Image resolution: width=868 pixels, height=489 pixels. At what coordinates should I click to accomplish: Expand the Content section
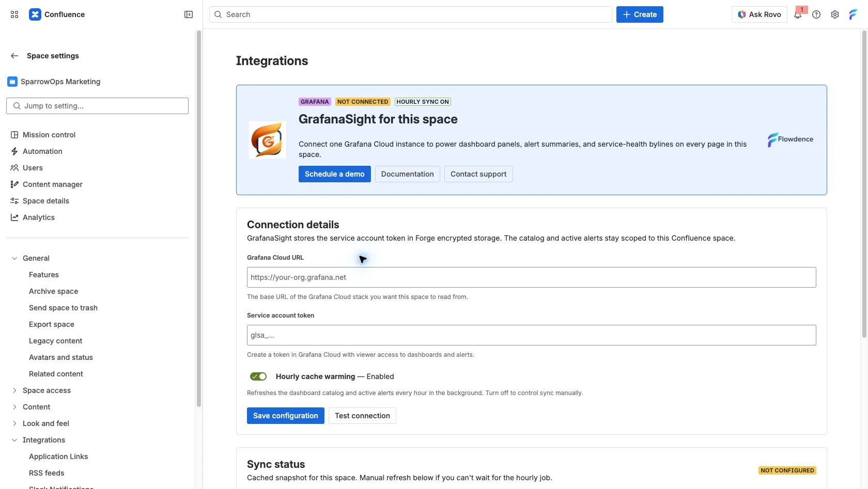[x=14, y=407]
